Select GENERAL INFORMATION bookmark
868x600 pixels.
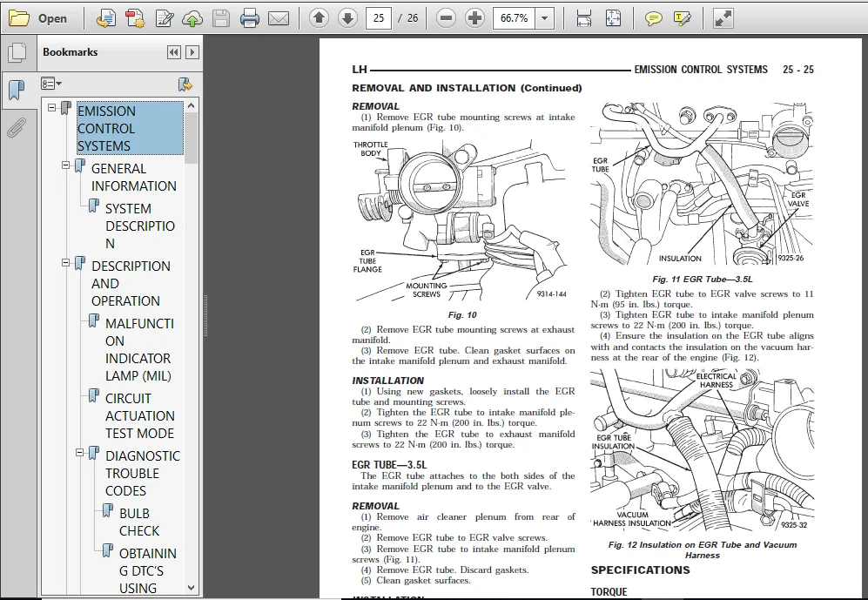pos(134,177)
